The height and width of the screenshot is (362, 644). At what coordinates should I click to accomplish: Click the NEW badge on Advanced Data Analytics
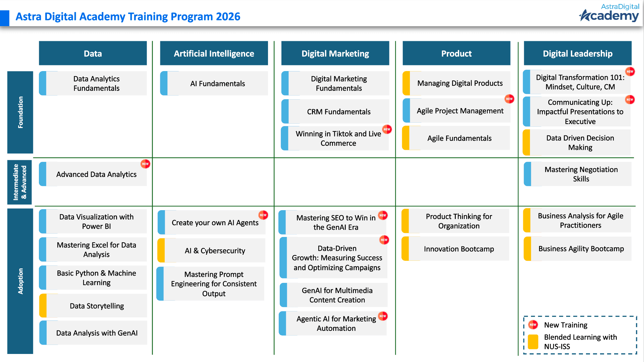coord(146,164)
